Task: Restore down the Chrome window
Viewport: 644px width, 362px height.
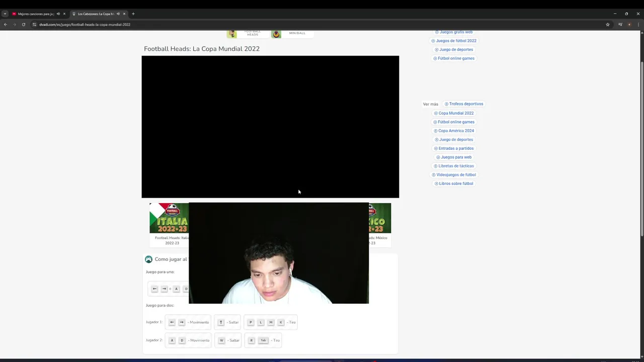Action: [626, 14]
